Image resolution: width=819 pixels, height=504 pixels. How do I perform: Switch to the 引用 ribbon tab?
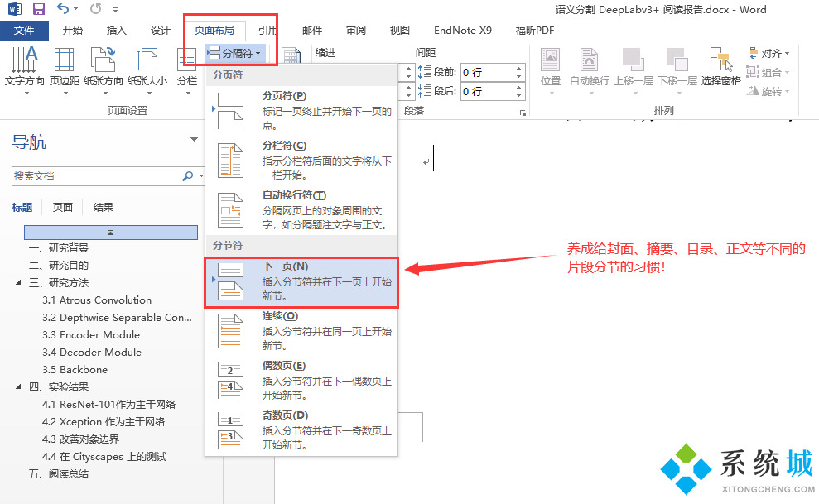coord(268,30)
